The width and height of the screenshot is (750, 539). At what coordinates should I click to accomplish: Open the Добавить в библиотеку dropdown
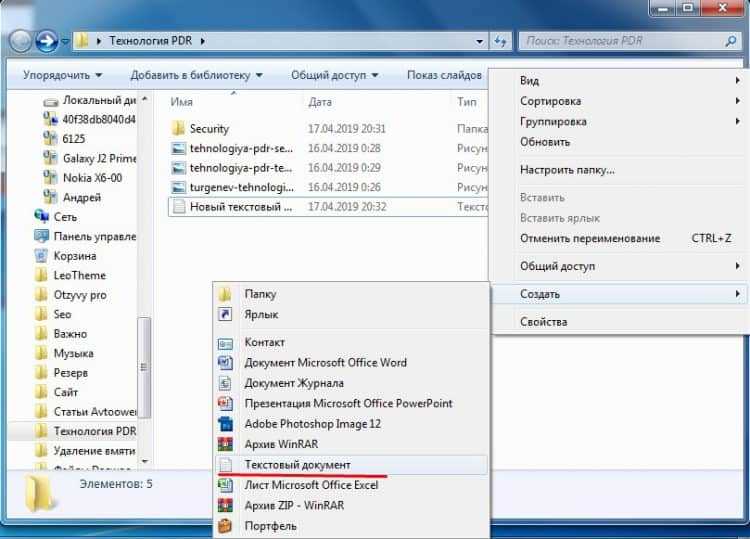pos(196,75)
